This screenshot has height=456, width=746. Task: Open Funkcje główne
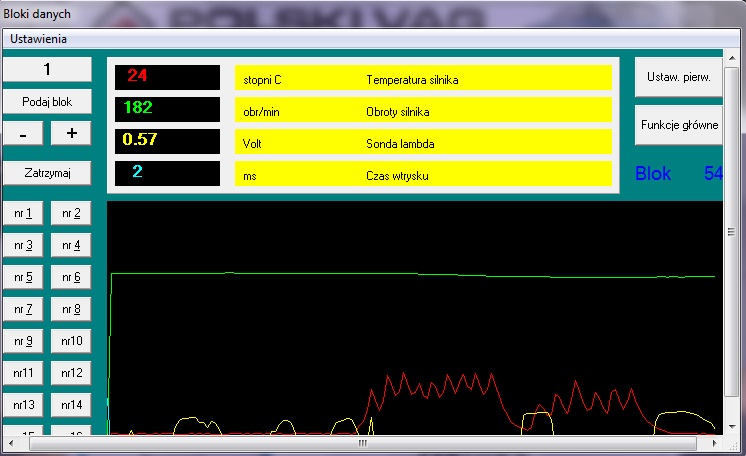click(x=679, y=126)
